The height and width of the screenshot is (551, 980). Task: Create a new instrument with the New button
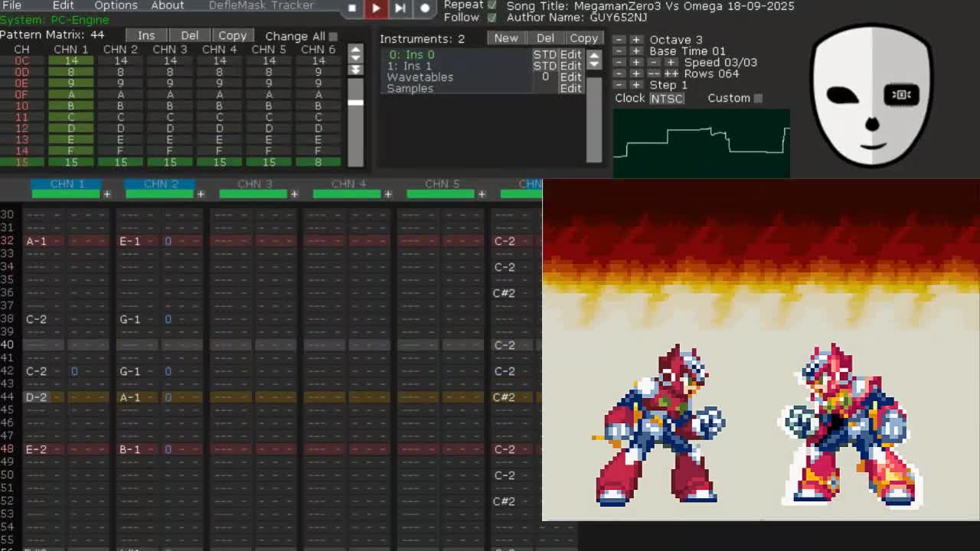pos(505,37)
